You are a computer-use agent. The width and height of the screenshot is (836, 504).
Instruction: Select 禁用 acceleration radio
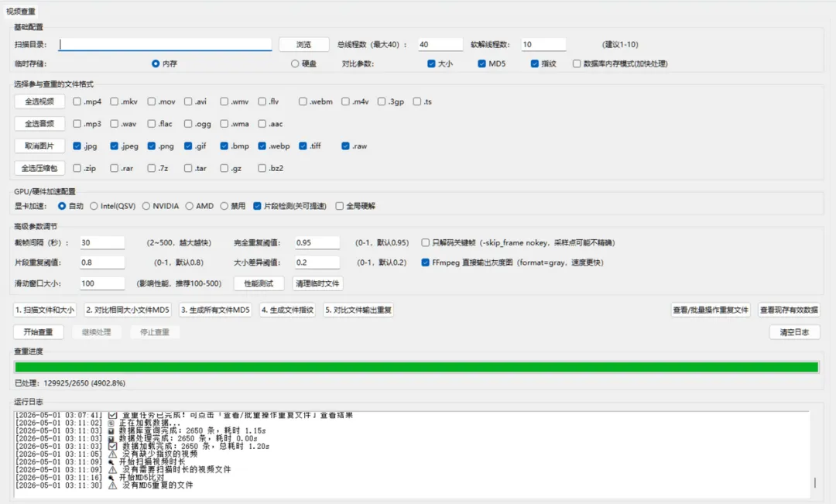[x=224, y=206]
